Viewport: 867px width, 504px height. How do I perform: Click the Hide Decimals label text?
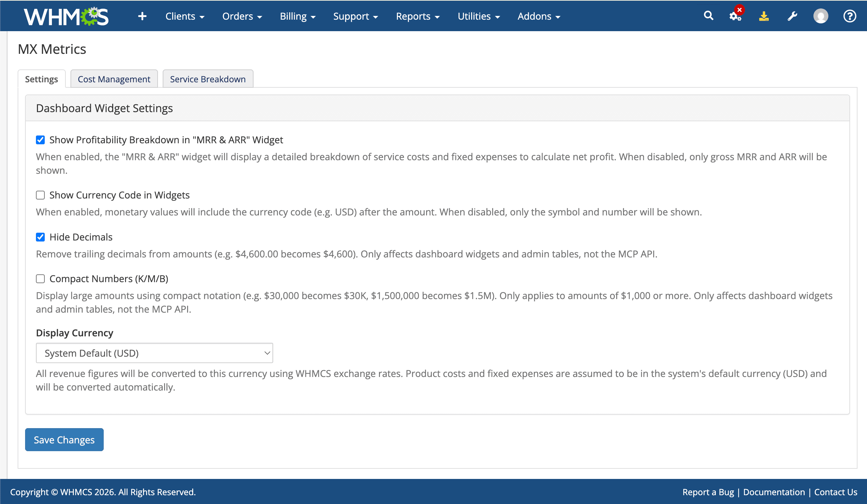pyautogui.click(x=81, y=237)
